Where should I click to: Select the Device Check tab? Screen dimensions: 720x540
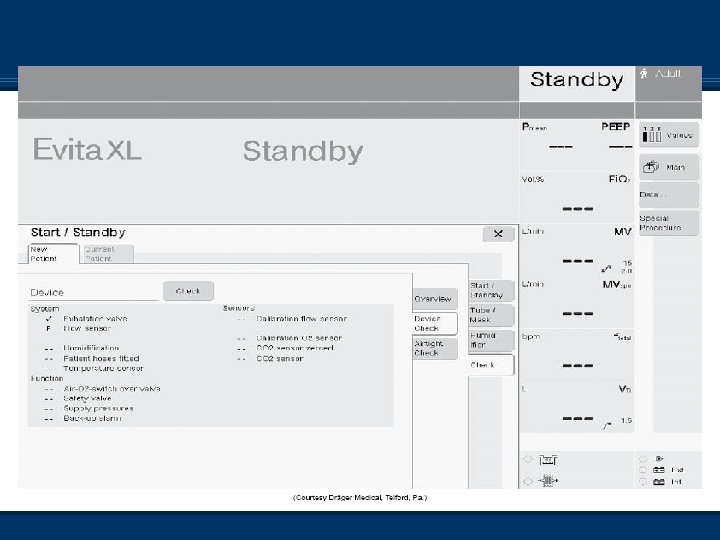[x=434, y=323]
